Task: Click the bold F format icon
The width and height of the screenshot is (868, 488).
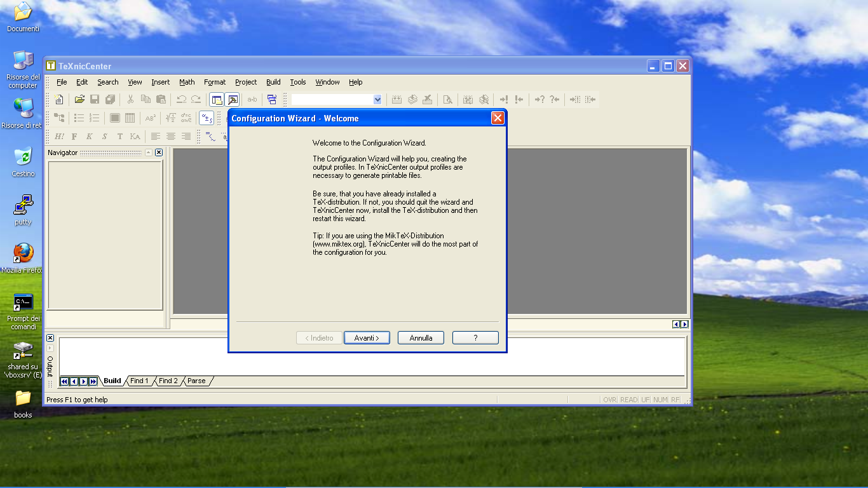Action: click(x=74, y=136)
